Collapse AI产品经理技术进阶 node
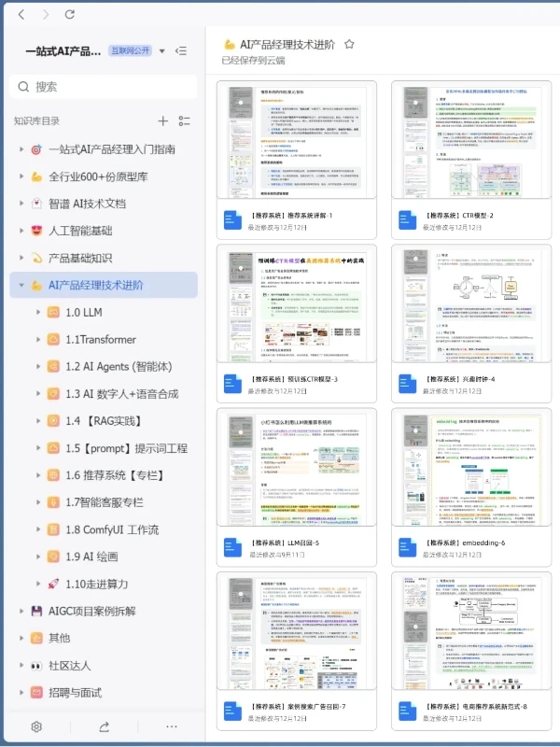Viewport: 560px width, 747px height. click(x=21, y=286)
